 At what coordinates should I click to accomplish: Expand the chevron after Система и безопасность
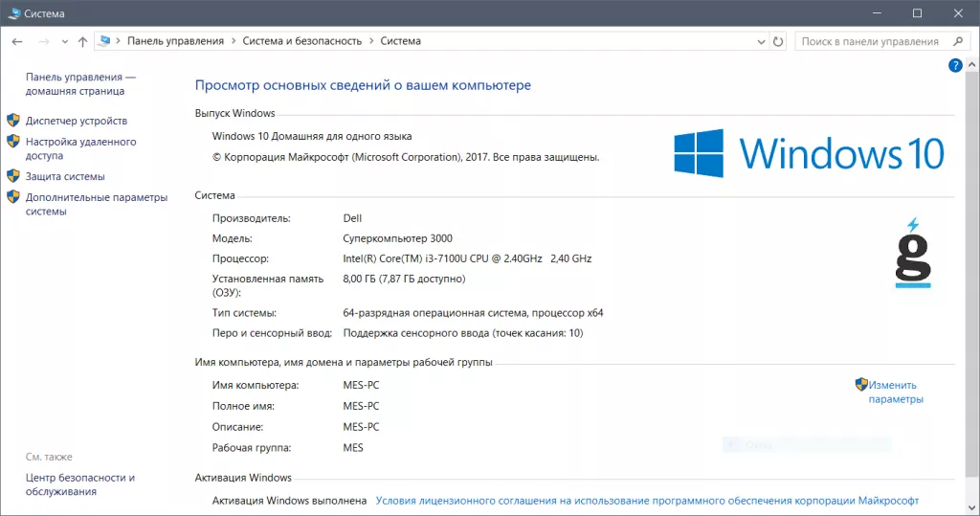(371, 40)
